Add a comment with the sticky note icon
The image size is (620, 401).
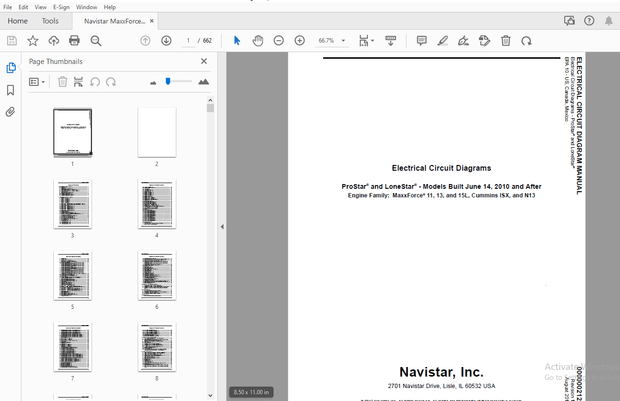point(421,41)
